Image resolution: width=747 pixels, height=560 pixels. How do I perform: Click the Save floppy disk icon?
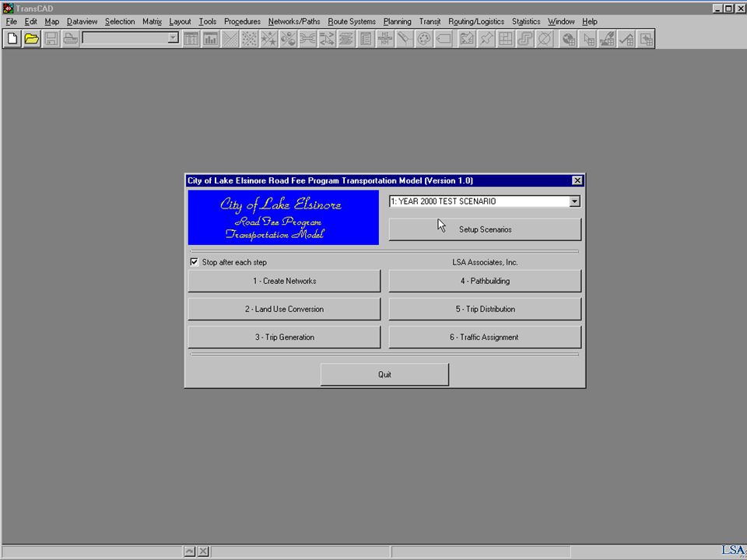51,39
